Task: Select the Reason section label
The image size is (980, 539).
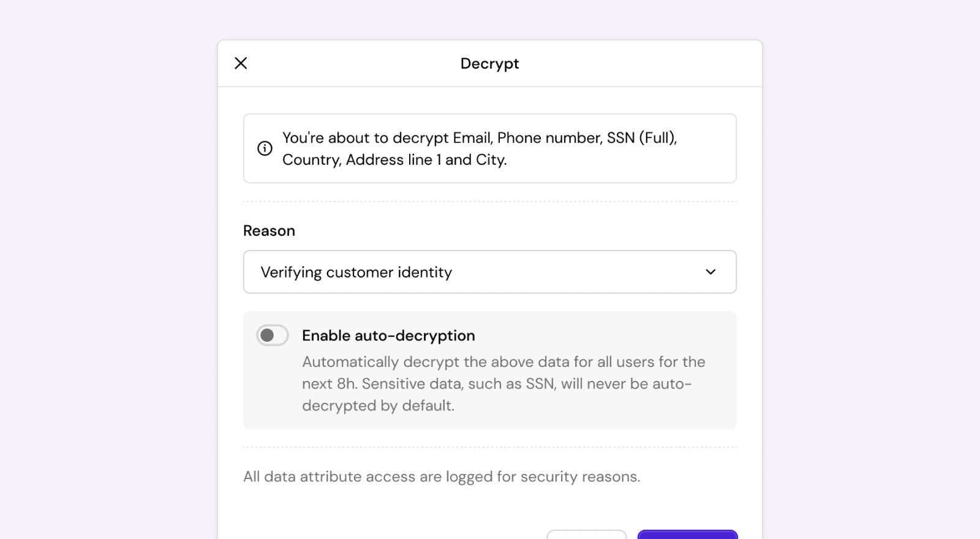Action: pyautogui.click(x=268, y=230)
